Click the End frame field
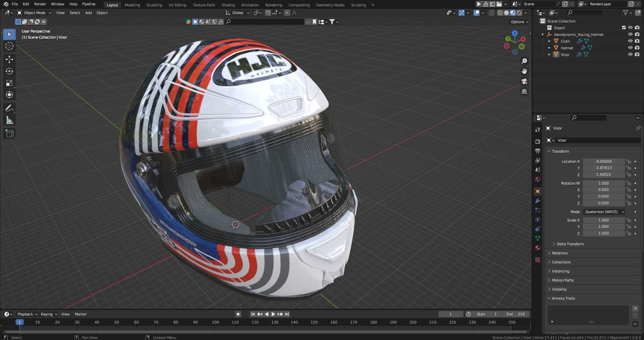 point(516,314)
